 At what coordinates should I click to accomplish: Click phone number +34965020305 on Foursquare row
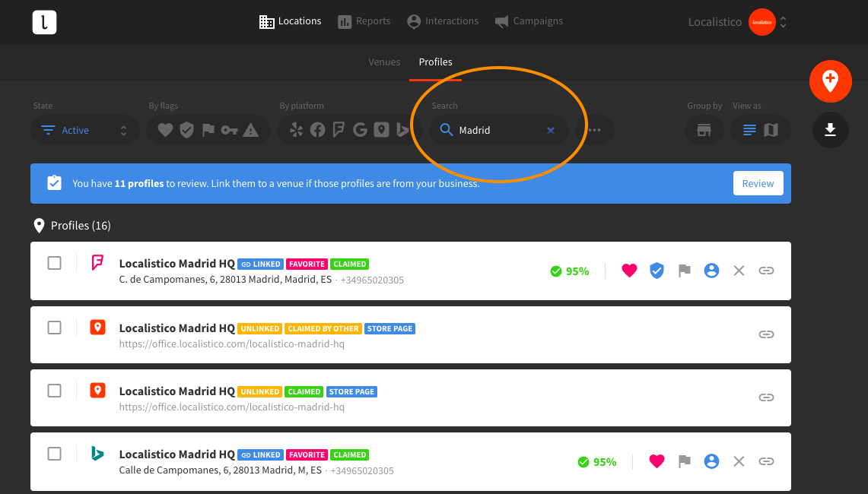372,280
